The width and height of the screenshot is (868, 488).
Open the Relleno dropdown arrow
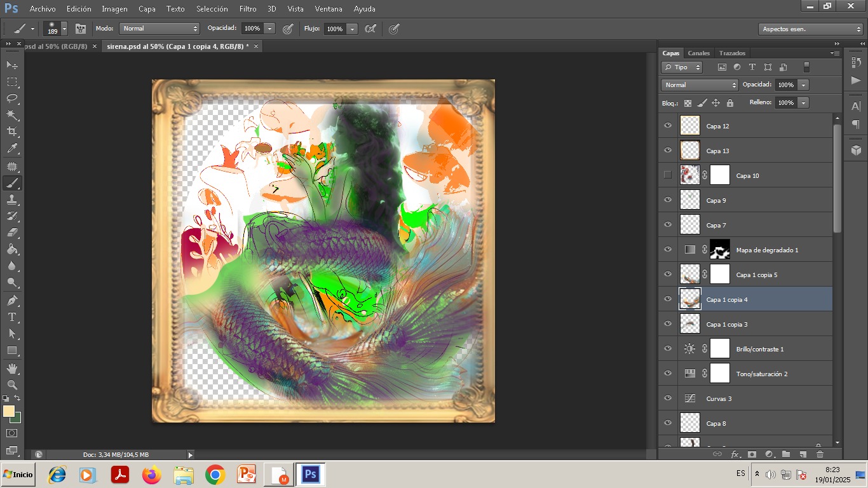pyautogui.click(x=804, y=103)
